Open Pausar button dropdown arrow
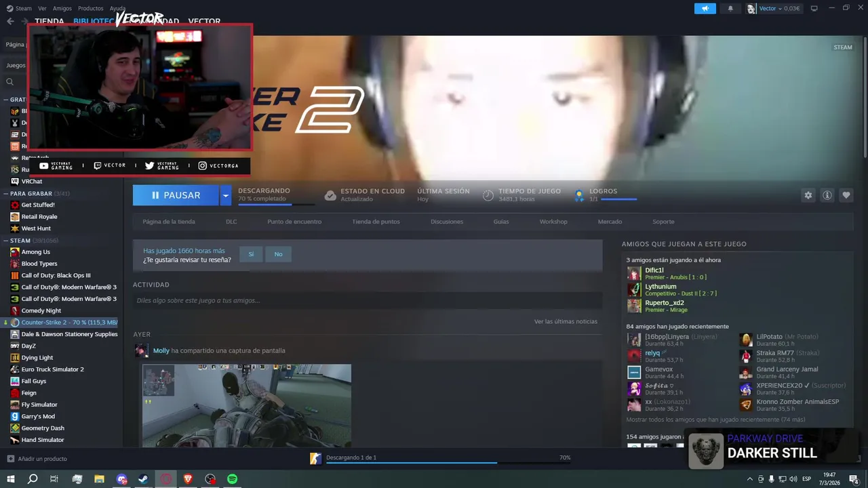The height and width of the screenshot is (488, 868). click(226, 195)
